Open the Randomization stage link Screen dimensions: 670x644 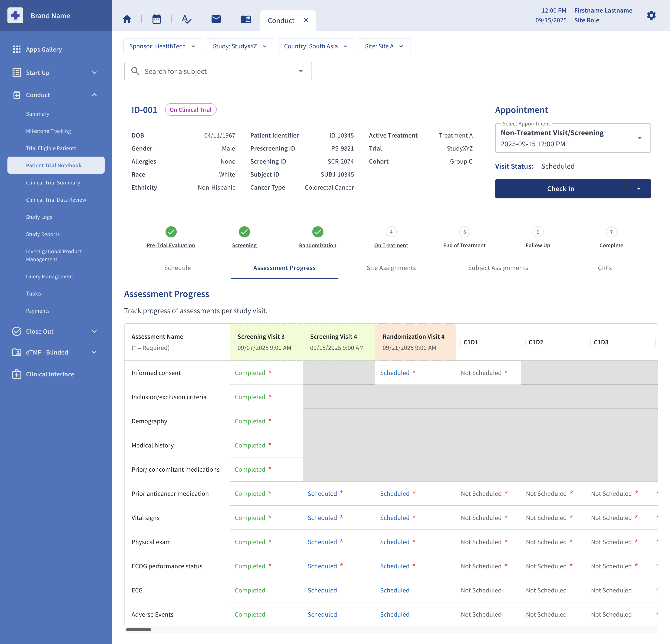(318, 245)
